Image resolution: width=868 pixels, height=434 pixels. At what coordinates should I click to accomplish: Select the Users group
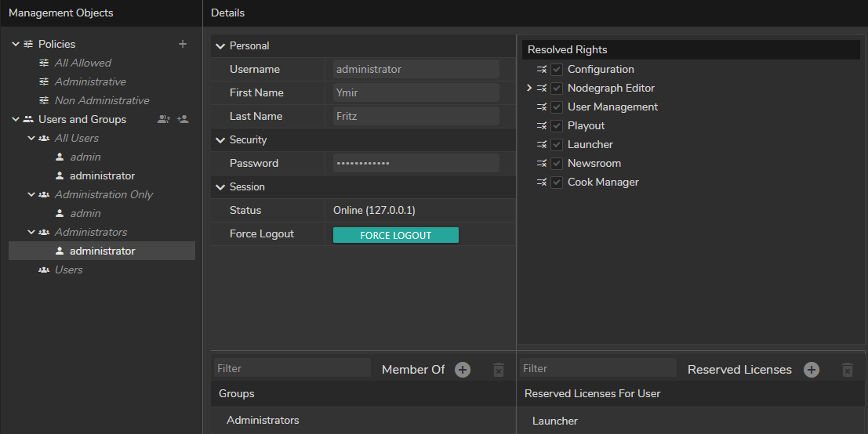[x=68, y=269]
